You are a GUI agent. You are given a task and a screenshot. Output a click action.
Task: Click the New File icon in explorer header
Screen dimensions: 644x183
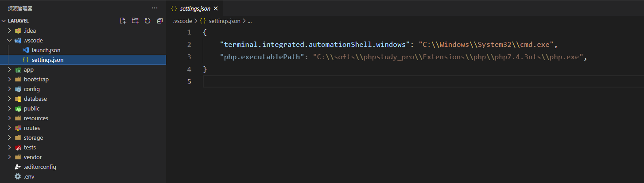pos(123,21)
